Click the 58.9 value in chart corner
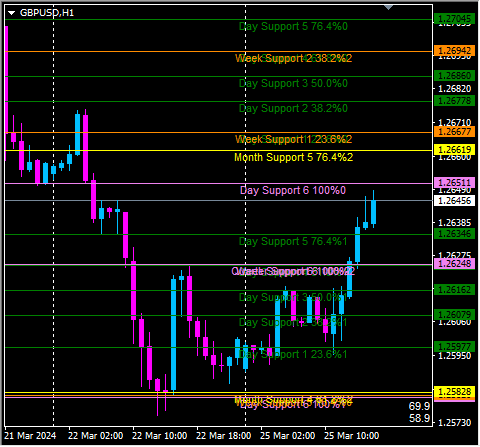Viewport: 480px width, 447px height. click(x=420, y=418)
